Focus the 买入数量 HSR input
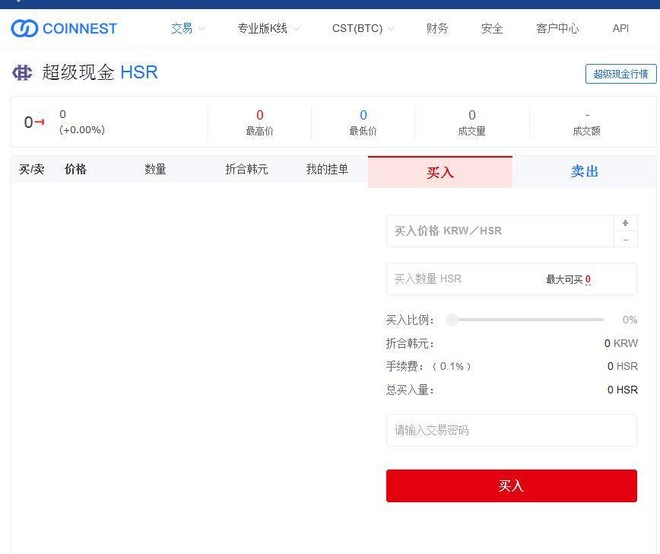This screenshot has width=660, height=554. tap(511, 279)
